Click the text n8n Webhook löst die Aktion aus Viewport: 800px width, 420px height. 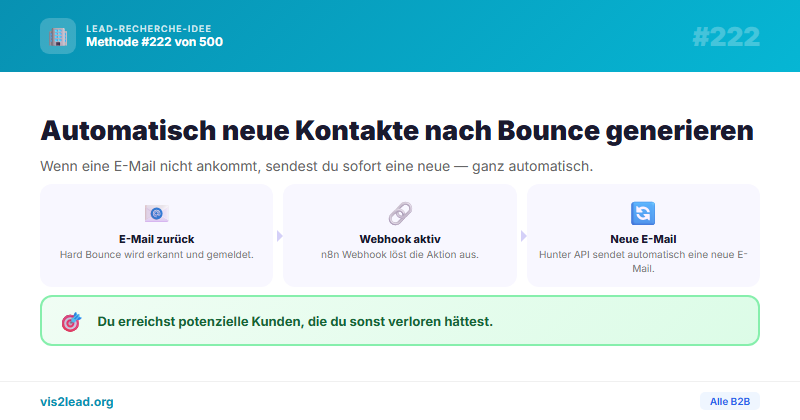[x=400, y=255]
